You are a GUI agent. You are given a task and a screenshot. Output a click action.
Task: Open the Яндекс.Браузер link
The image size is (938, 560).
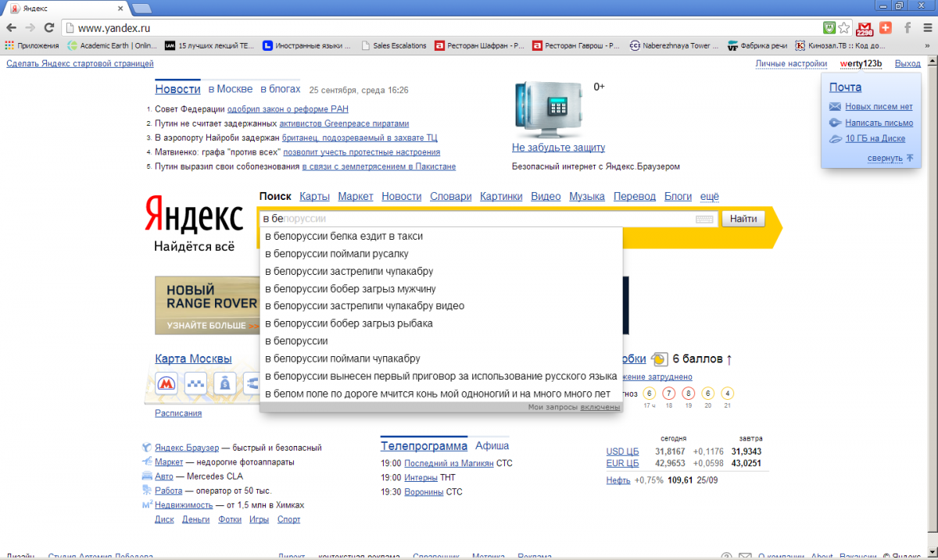[x=187, y=448]
